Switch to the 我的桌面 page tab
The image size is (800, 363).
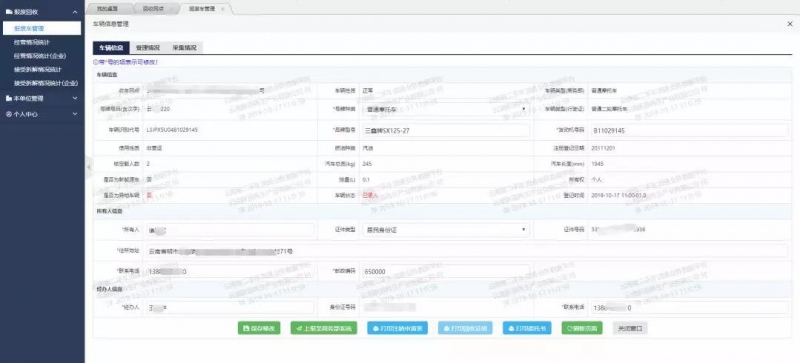(108, 9)
